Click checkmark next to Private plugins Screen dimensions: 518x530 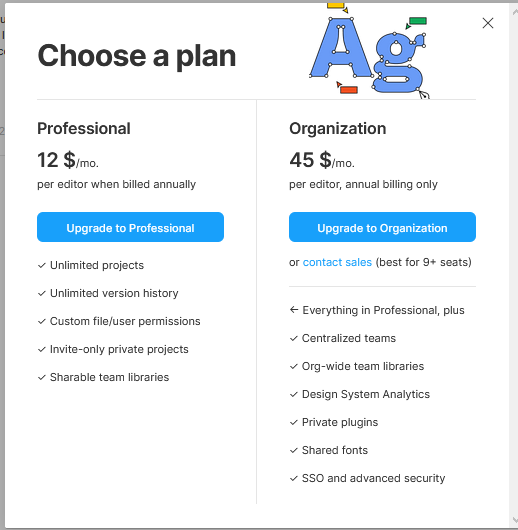pyautogui.click(x=294, y=423)
